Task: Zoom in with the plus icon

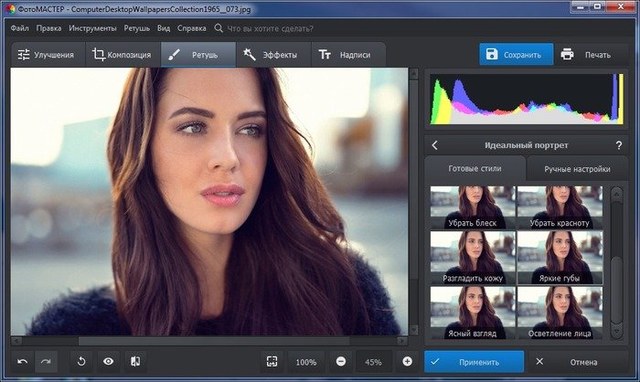Action: coord(407,362)
